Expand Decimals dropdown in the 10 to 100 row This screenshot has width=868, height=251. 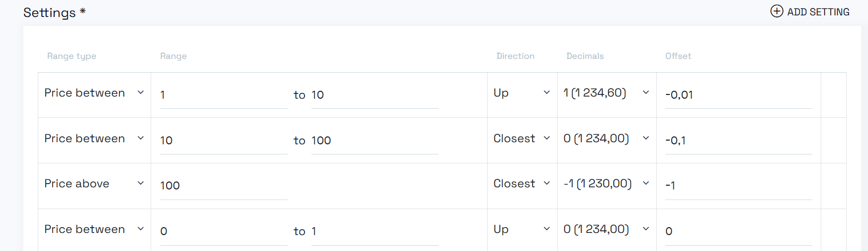[606, 139]
